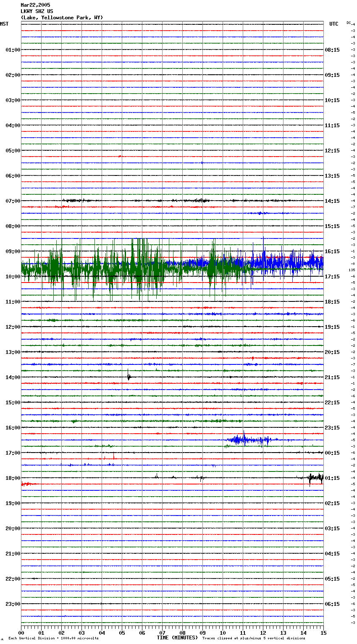Select the 18:00 MST time label
This screenshot has width=357, height=644.
pos(13,478)
